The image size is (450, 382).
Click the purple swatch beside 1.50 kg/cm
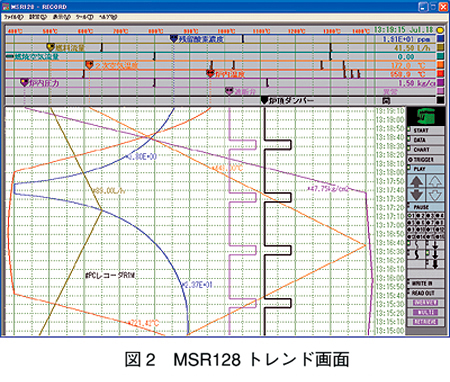[440, 83]
